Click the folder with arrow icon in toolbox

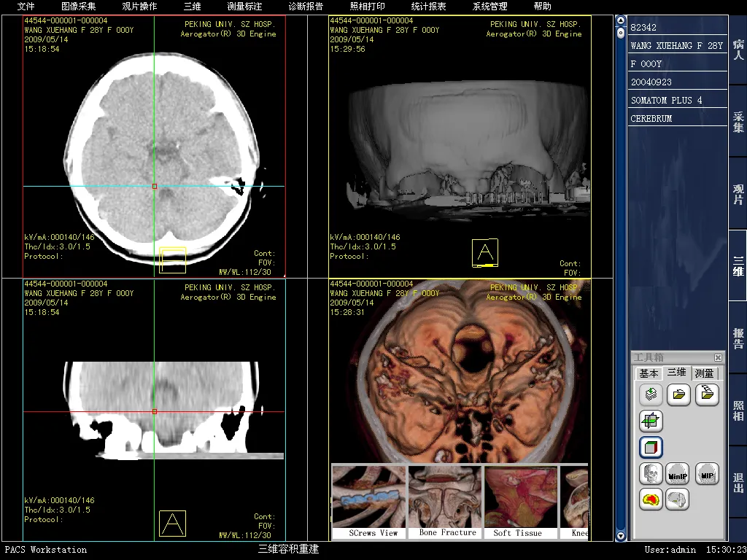706,394
